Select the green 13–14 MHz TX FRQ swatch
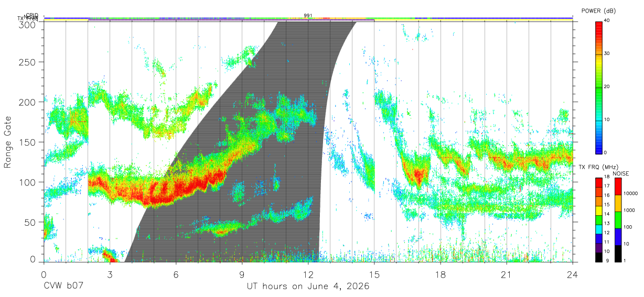This screenshot has width=644, height=297. (x=598, y=219)
